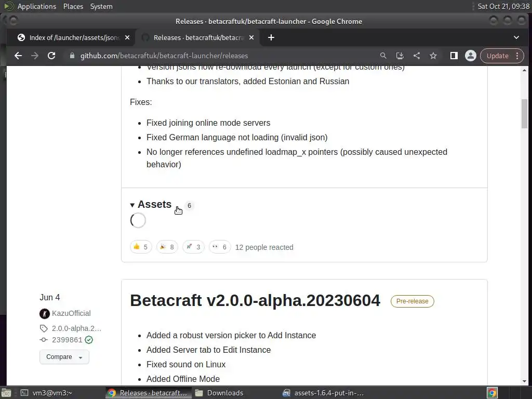The width and height of the screenshot is (532, 399).
Task: Click the scrollbar up arrow
Action: (525, 70)
